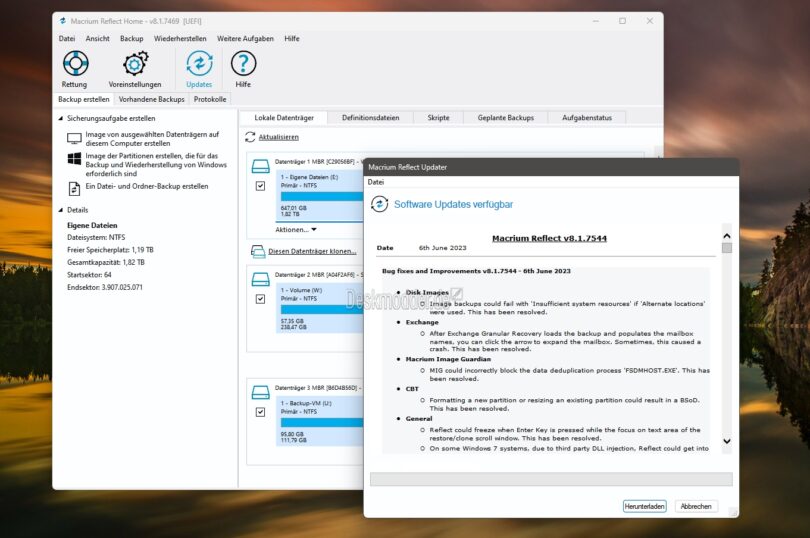Click the Startsektor: 64 line

click(89, 274)
